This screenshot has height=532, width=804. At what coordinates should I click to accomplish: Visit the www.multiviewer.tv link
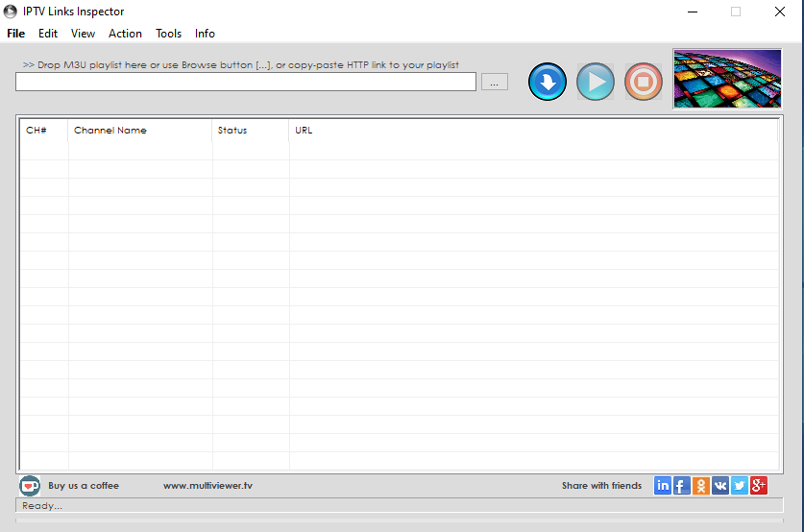[207, 486]
